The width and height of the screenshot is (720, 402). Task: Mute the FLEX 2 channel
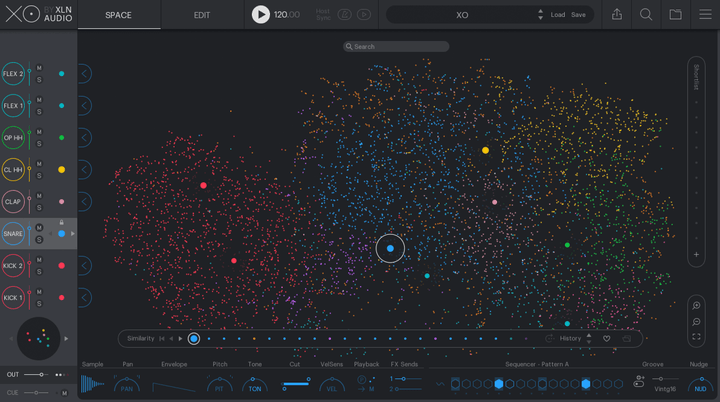(x=39, y=68)
